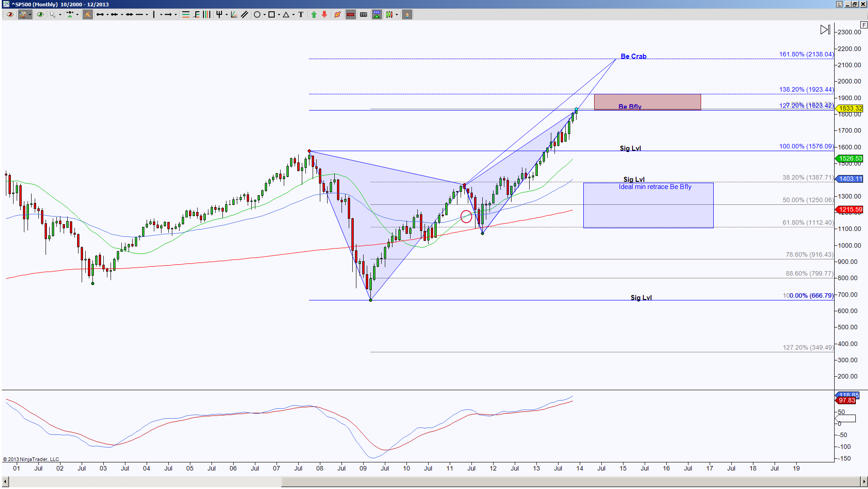Click the green eye visibility icon
This screenshot has height=489, width=868.
[40, 14]
